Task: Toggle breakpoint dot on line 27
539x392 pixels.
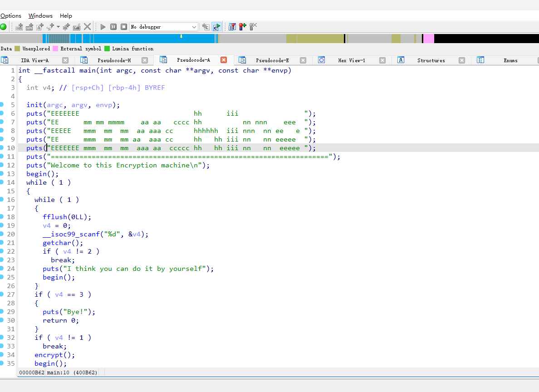Action: [x=2, y=294]
